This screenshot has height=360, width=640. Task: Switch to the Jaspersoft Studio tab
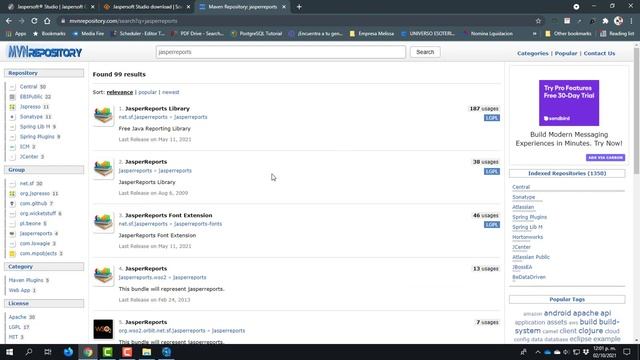click(x=51, y=7)
